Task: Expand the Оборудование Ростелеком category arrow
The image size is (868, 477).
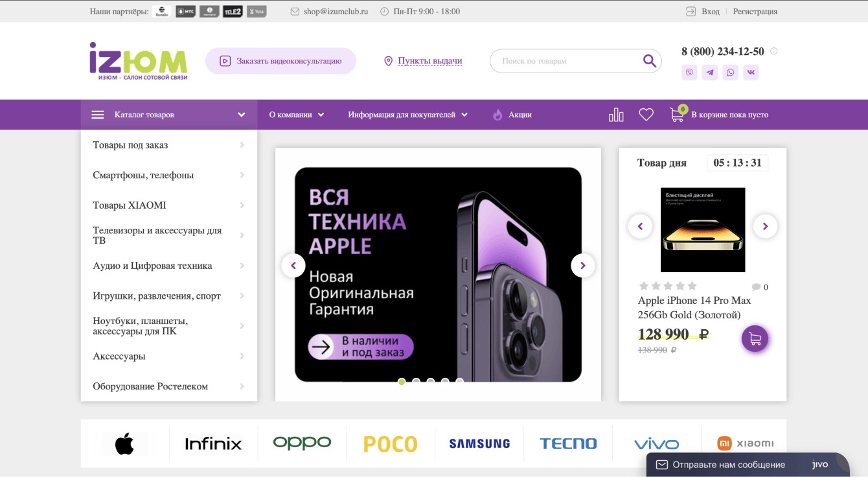Action: click(x=242, y=386)
